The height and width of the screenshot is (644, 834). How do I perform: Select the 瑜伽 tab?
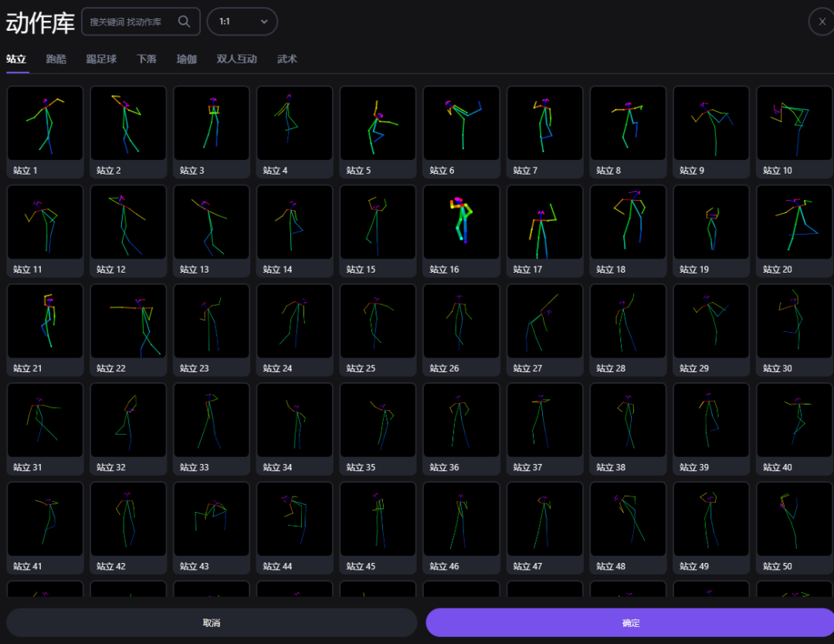(187, 59)
